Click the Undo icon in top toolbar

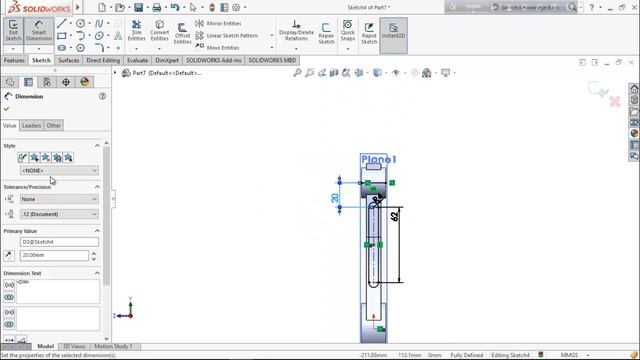175,7
